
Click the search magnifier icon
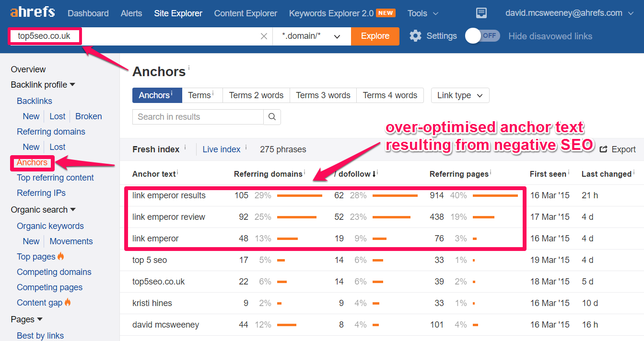click(x=272, y=117)
